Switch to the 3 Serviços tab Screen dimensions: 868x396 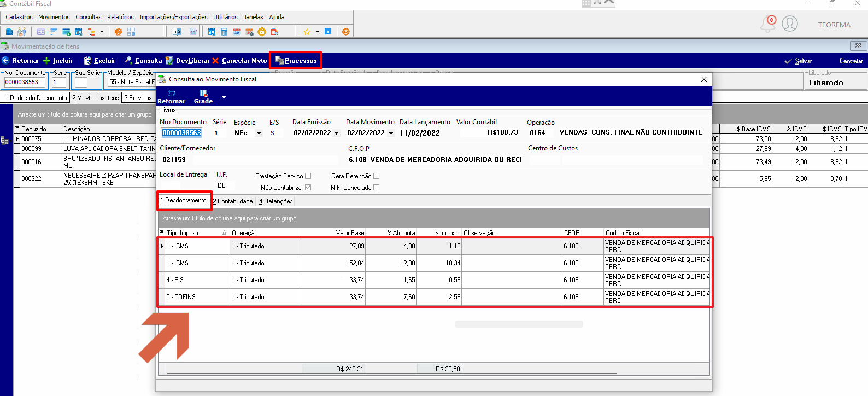[138, 98]
